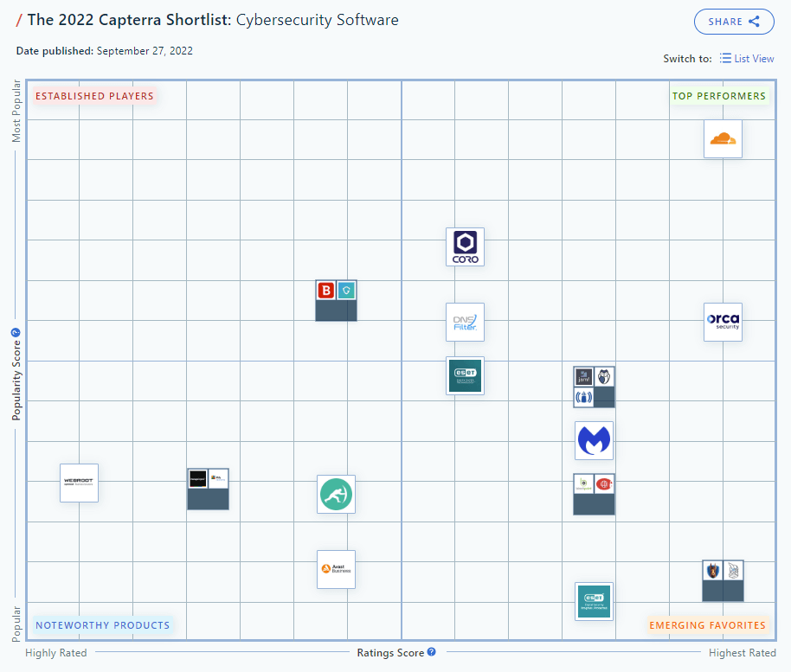Viewport: 791px width, 672px height.
Task: Click the 'Highly Rated' axis text
Action: pyautogui.click(x=56, y=653)
